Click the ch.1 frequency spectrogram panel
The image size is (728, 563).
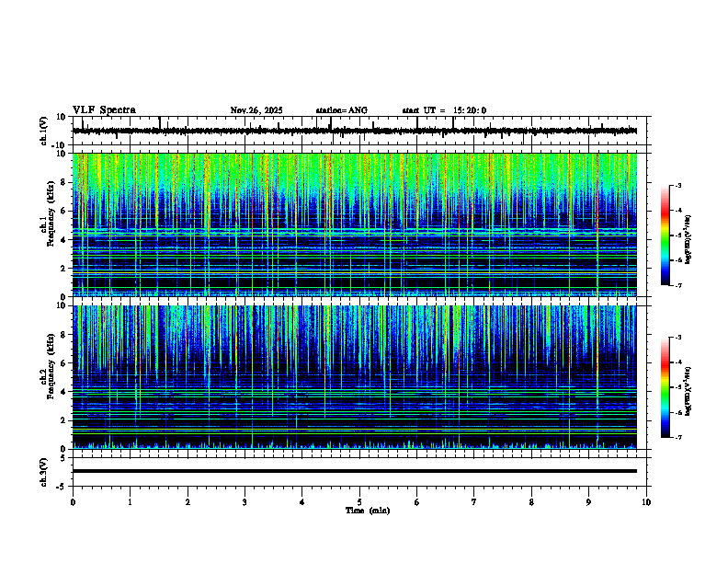pos(354,224)
